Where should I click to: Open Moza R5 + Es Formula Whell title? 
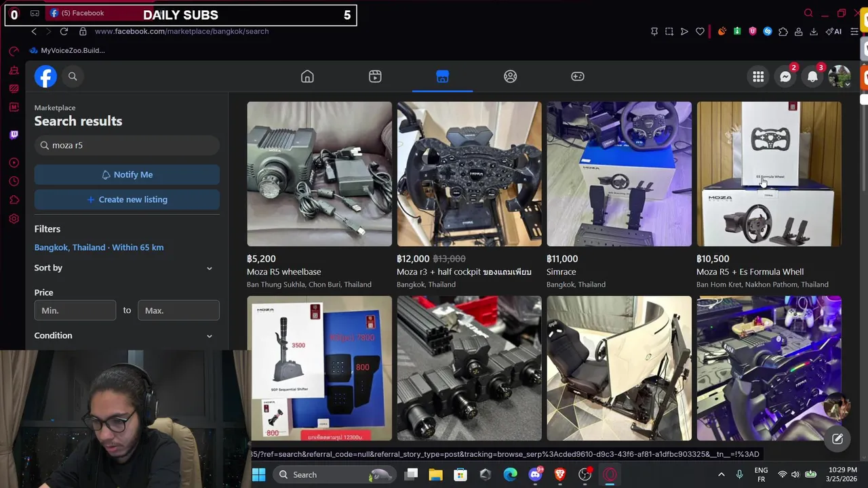point(750,272)
